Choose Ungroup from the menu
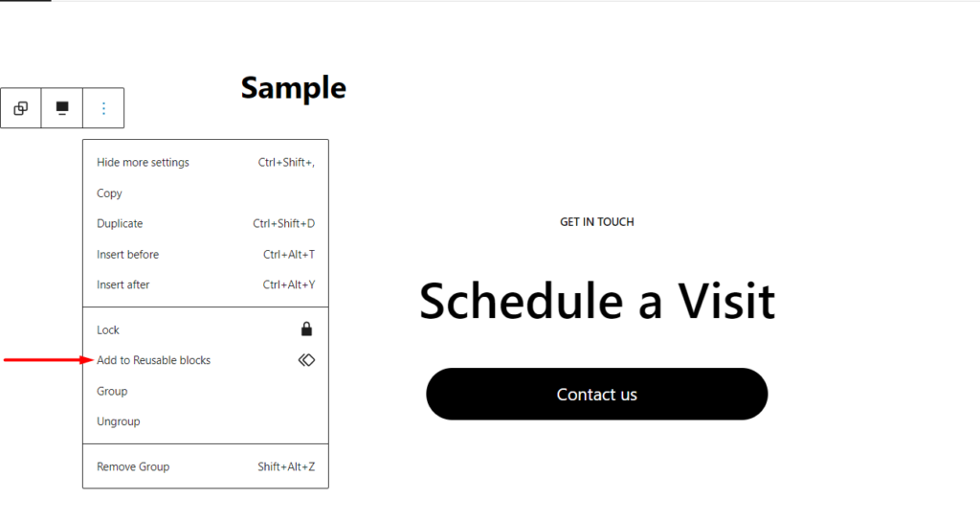Screen dimensions: 980x522 coord(206,422)
